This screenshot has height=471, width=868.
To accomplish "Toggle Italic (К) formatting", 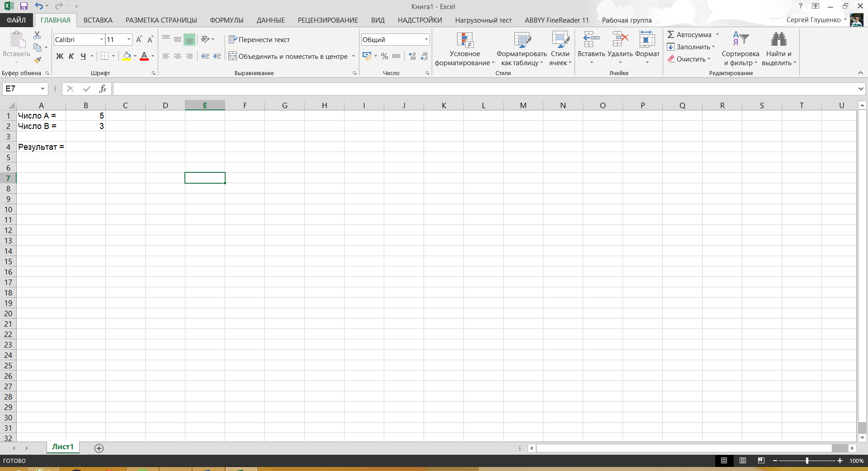I will point(71,56).
